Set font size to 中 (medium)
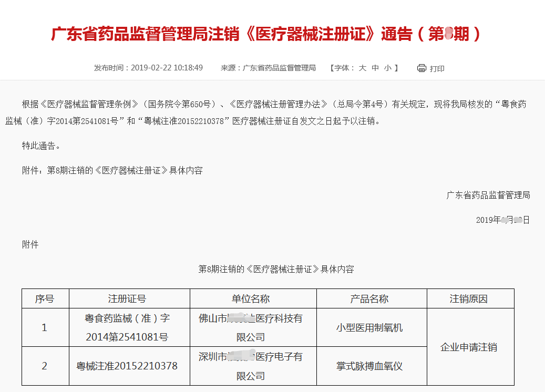The image size is (545, 392). pyautogui.click(x=375, y=68)
